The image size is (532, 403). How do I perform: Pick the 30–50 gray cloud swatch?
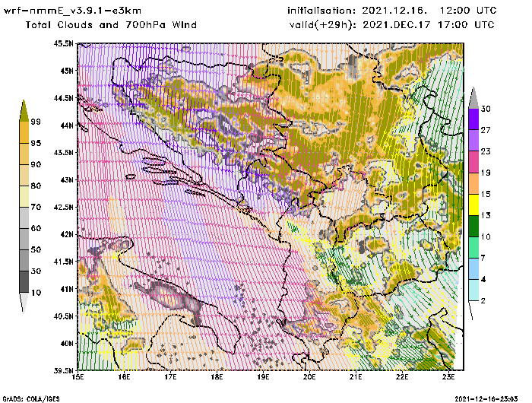click(x=24, y=260)
